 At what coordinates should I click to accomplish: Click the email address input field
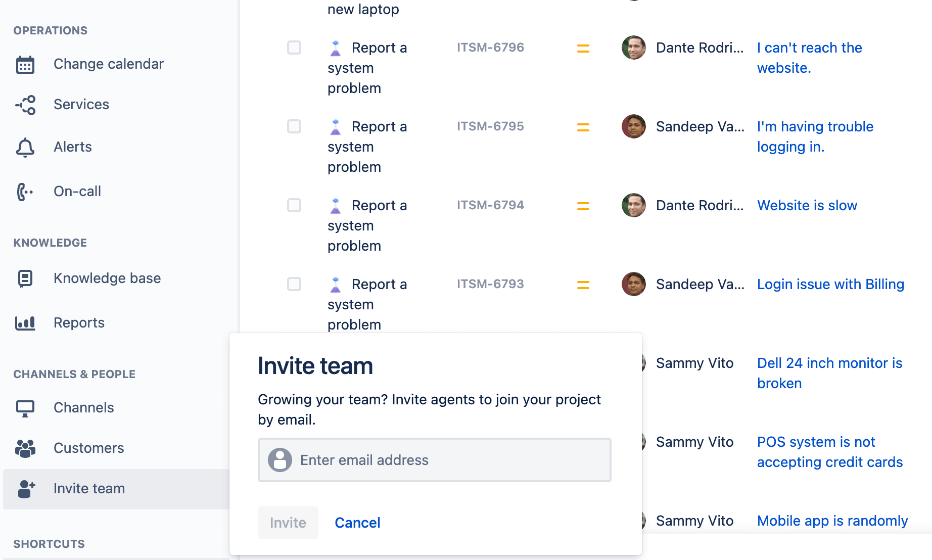(x=435, y=460)
